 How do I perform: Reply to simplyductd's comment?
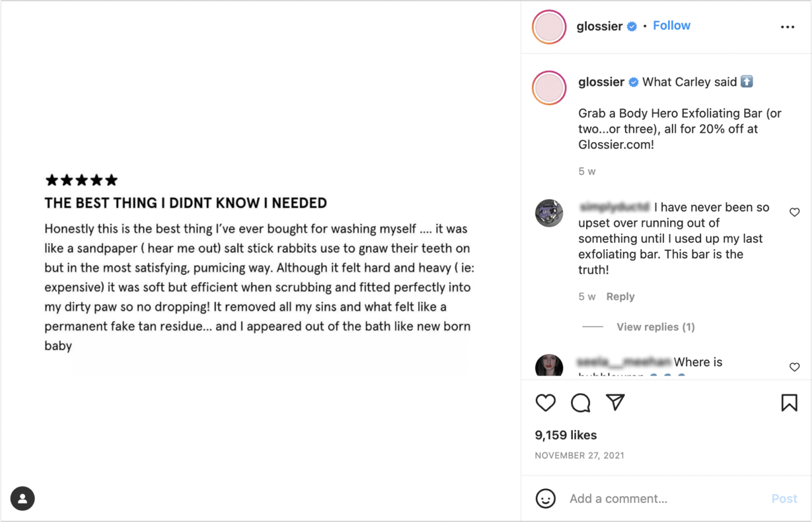pos(620,296)
